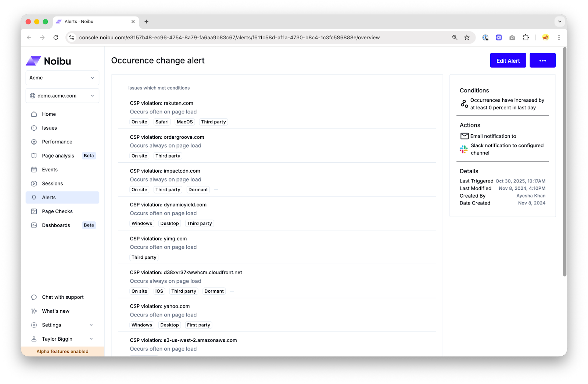Open the demo.acme.com domain selector
Screen dimensions: 588x384
[62, 96]
